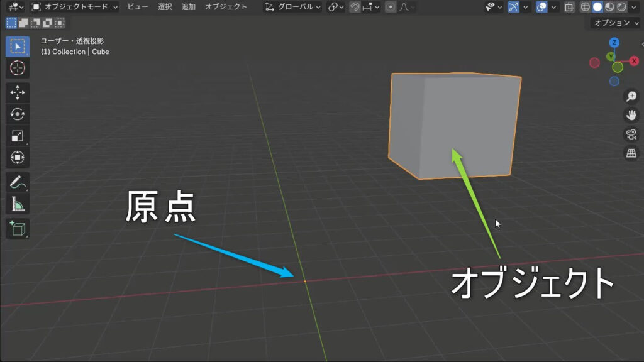Open the オブジェクトモード mode dropdown
This screenshot has width=644, height=362.
tap(75, 7)
